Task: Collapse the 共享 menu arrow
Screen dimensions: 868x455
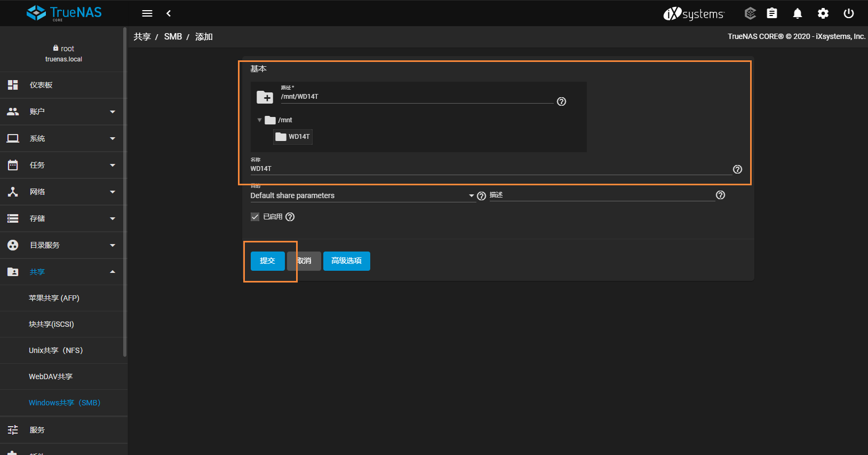Action: click(113, 272)
